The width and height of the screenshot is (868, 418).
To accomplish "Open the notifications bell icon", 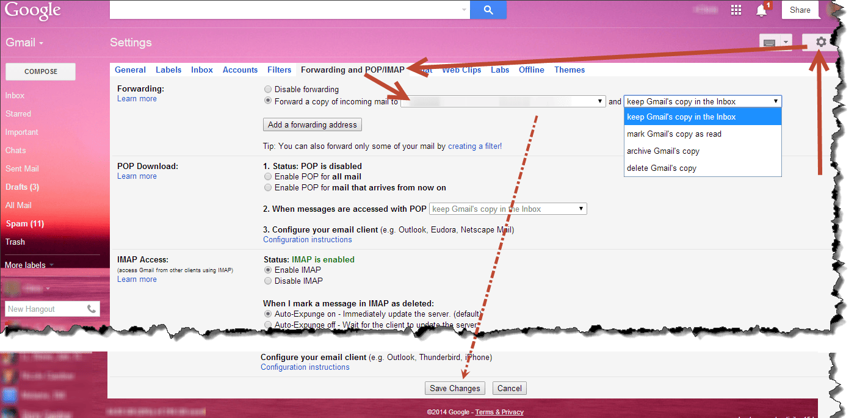I will (x=761, y=10).
